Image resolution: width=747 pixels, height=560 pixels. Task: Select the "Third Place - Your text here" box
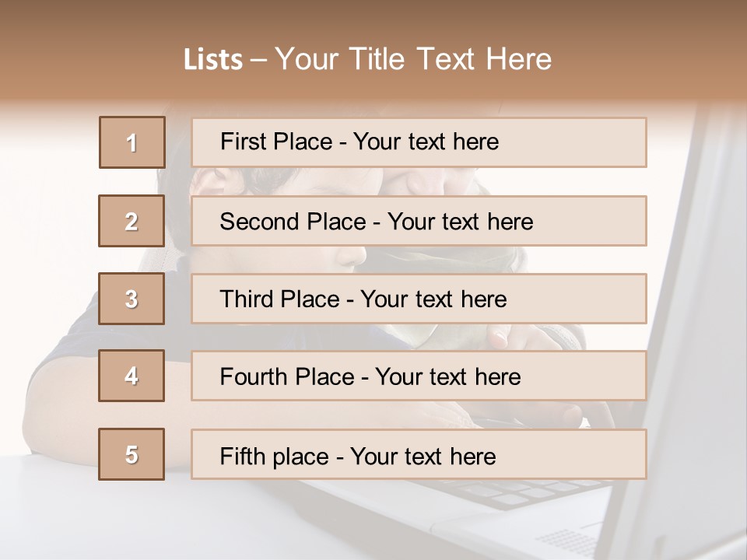click(419, 299)
